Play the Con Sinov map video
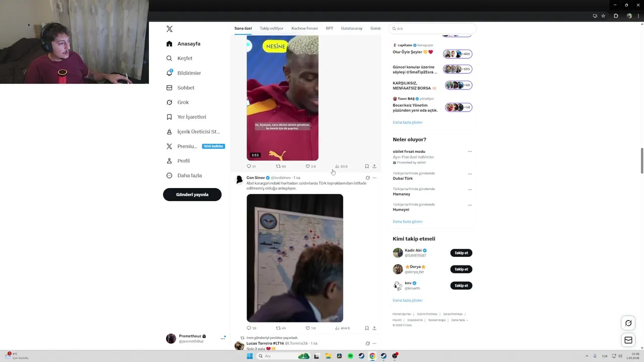This screenshot has width=644, height=362. (x=295, y=258)
